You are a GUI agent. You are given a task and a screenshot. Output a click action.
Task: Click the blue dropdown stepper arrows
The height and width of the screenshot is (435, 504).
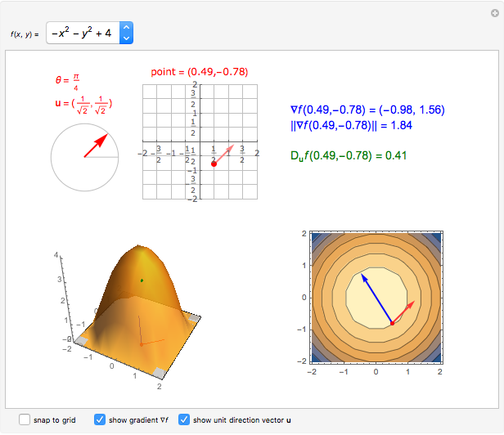click(126, 33)
